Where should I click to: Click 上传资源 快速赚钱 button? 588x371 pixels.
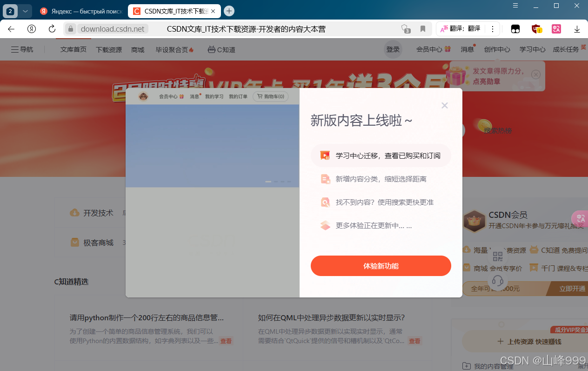pos(529,342)
